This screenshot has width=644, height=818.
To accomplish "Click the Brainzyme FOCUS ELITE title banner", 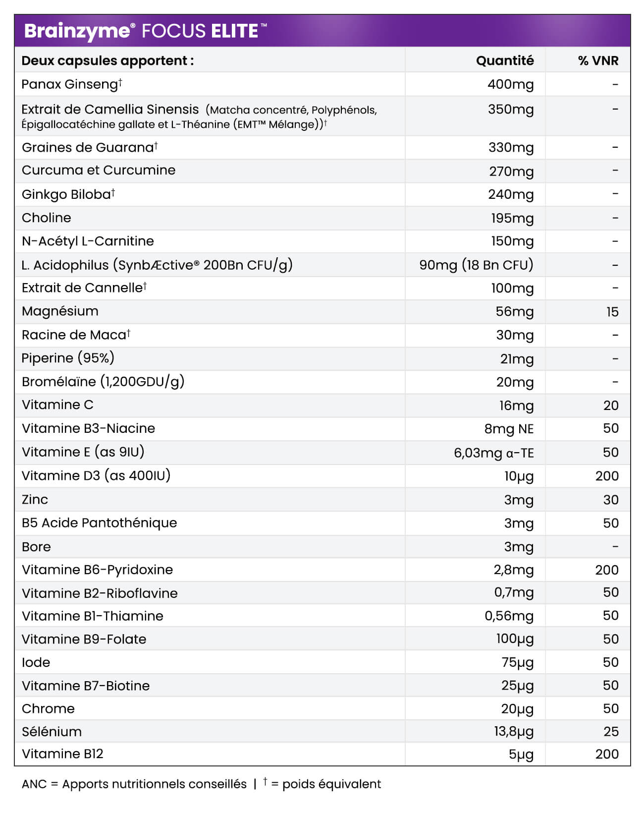I will click(x=145, y=31).
